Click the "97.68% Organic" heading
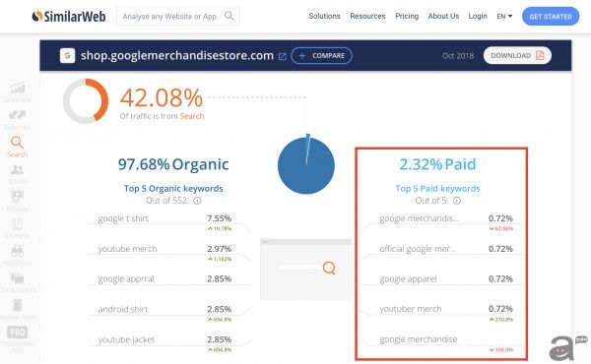The width and height of the screenshot is (591, 364). 173,164
